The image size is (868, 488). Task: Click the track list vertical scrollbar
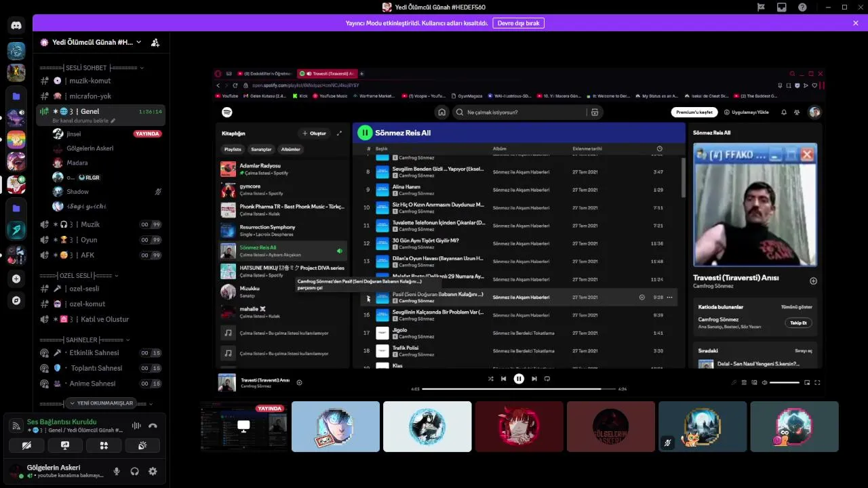click(683, 178)
